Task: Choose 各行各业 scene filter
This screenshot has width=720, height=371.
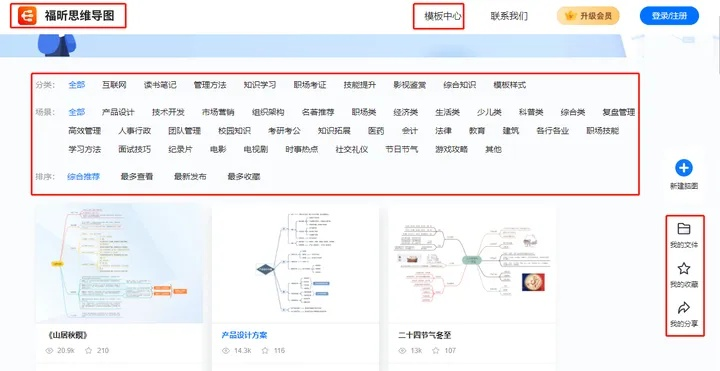Action: click(x=552, y=131)
